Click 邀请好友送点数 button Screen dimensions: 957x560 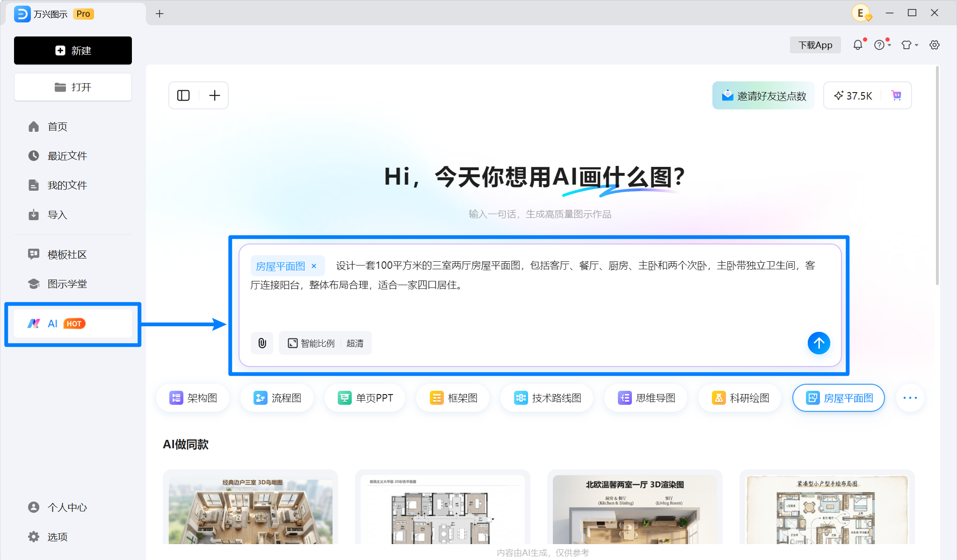point(763,95)
